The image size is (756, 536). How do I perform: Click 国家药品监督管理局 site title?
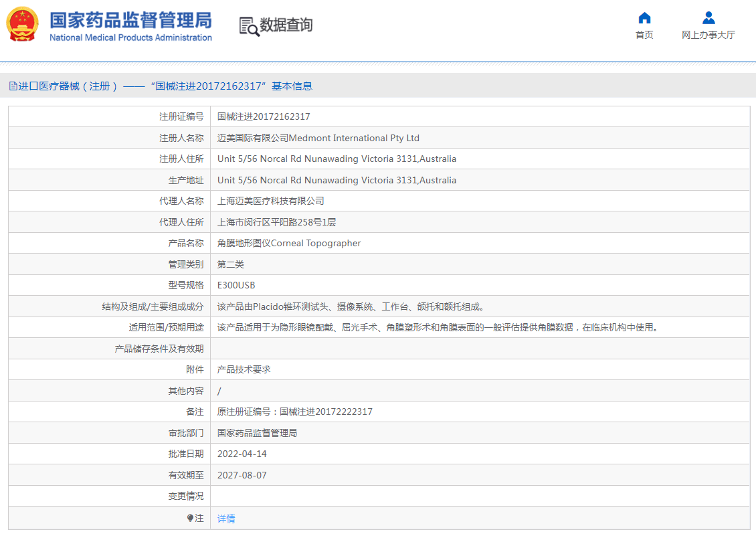coord(130,20)
